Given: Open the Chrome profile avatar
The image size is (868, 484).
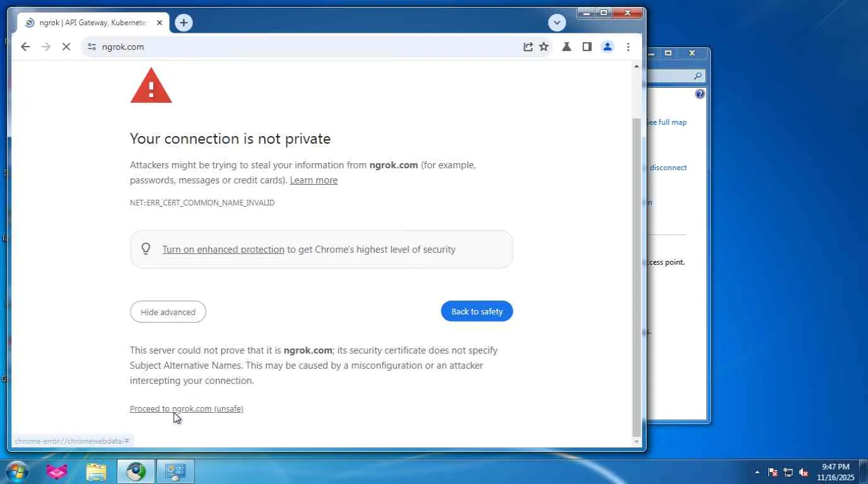Looking at the screenshot, I should [607, 47].
